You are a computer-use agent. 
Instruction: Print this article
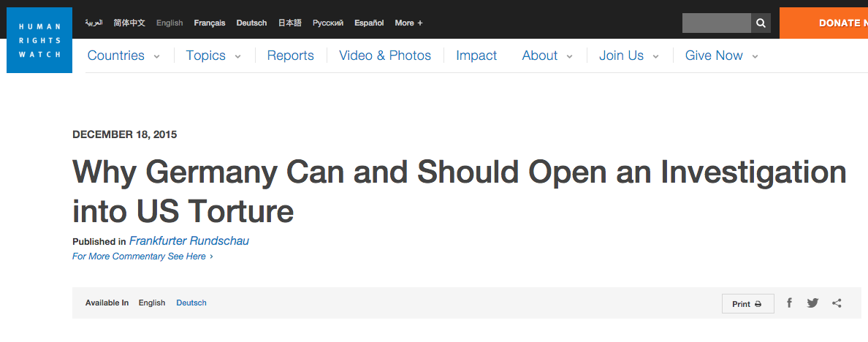click(747, 304)
